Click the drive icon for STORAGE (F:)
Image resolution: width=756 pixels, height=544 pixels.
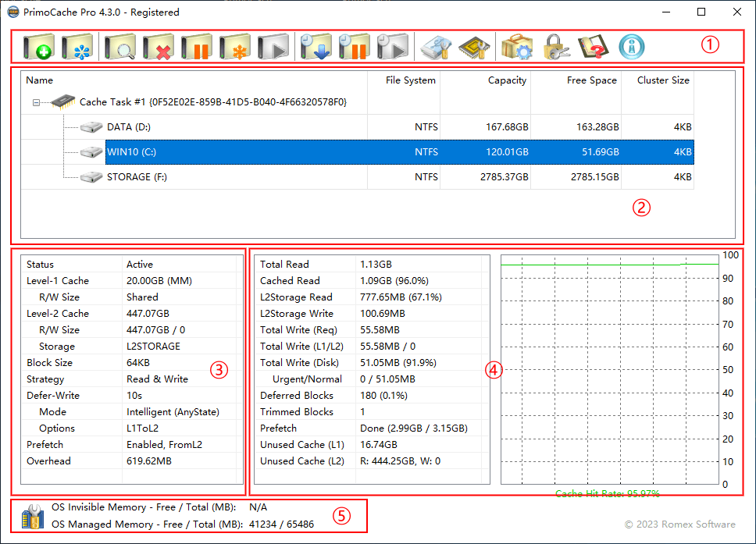click(x=91, y=177)
